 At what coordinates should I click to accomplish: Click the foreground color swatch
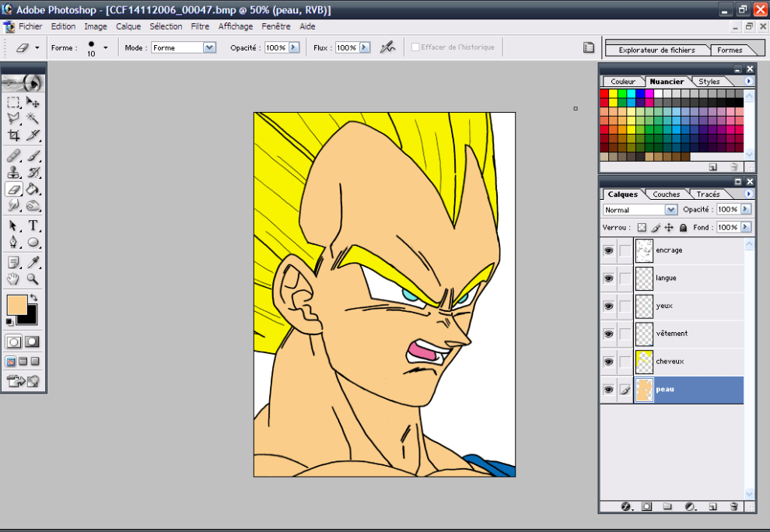pyautogui.click(x=16, y=305)
